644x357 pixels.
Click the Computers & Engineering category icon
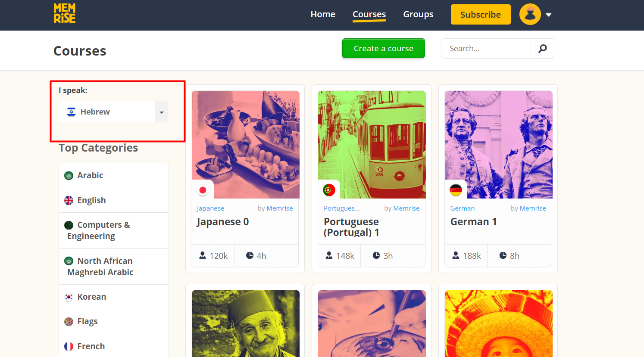click(x=69, y=225)
